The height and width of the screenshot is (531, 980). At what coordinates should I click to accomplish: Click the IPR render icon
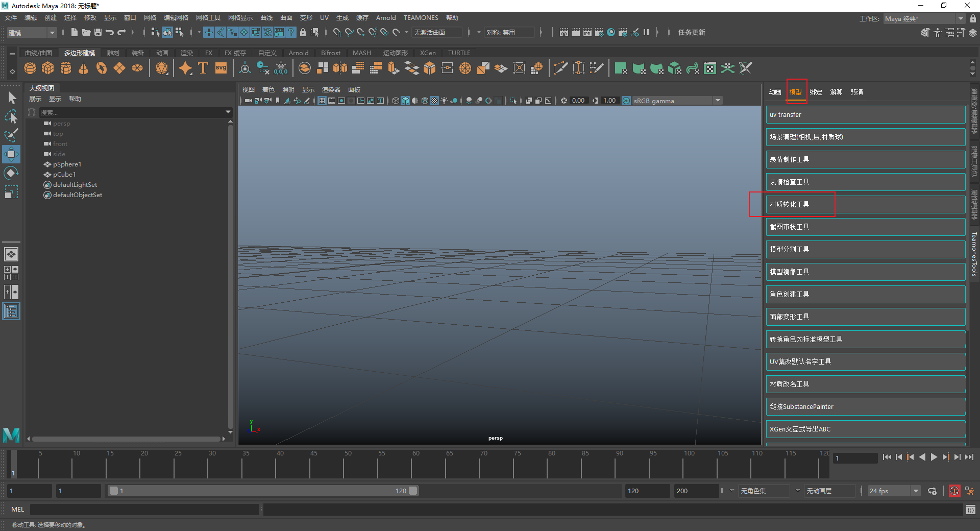pos(587,32)
